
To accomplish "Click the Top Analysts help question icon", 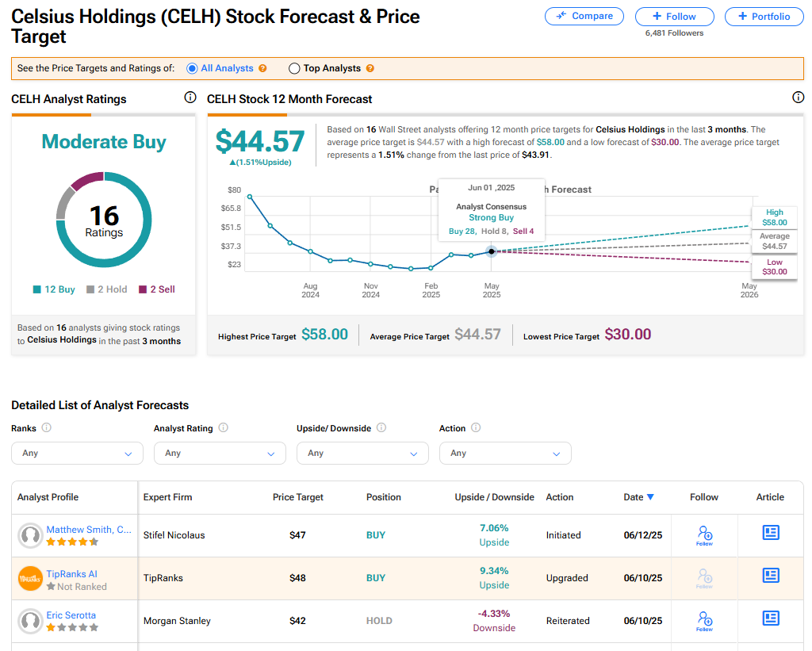I will click(x=370, y=68).
